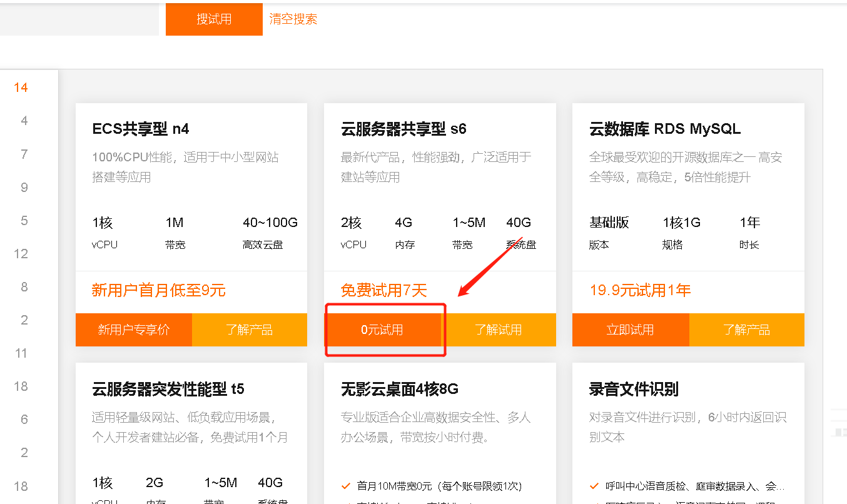
Task: Open 了解产品 for 云数据库 RDS MySQL
Action: click(747, 330)
